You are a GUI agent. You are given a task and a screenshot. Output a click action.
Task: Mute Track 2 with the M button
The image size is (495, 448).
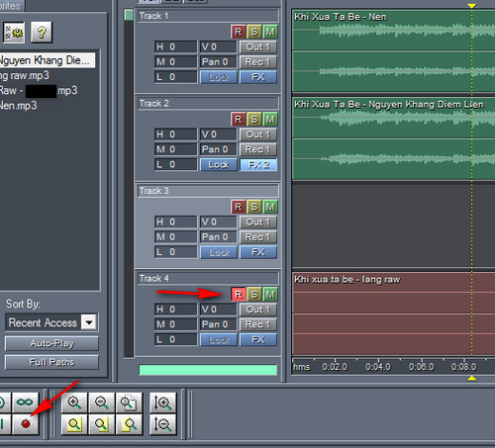point(270,120)
